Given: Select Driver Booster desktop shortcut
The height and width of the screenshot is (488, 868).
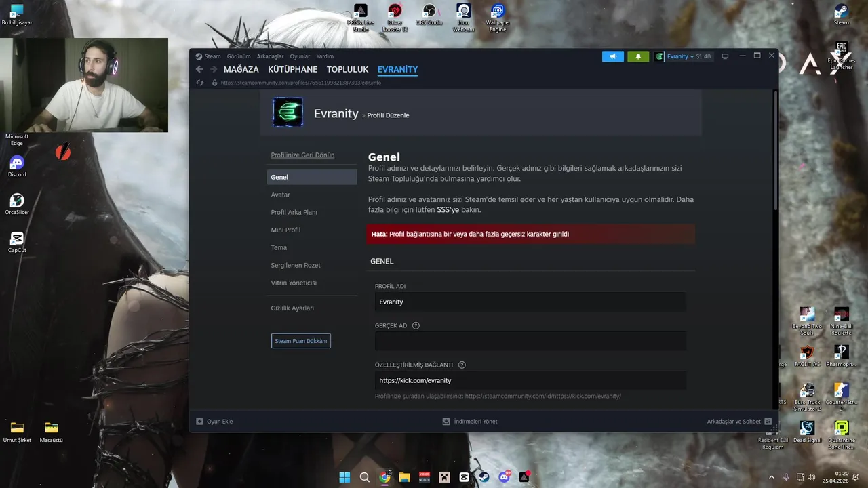Looking at the screenshot, I should (395, 18).
